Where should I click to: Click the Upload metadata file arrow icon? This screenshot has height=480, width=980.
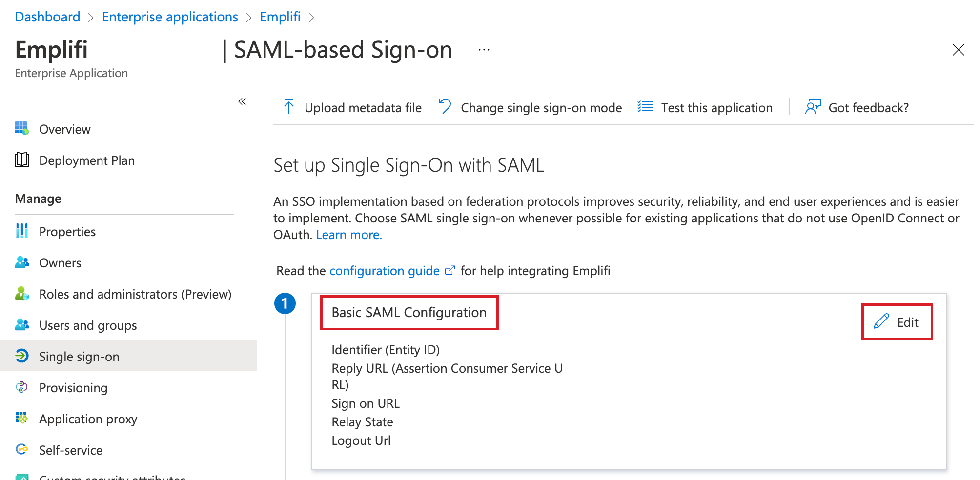[289, 107]
